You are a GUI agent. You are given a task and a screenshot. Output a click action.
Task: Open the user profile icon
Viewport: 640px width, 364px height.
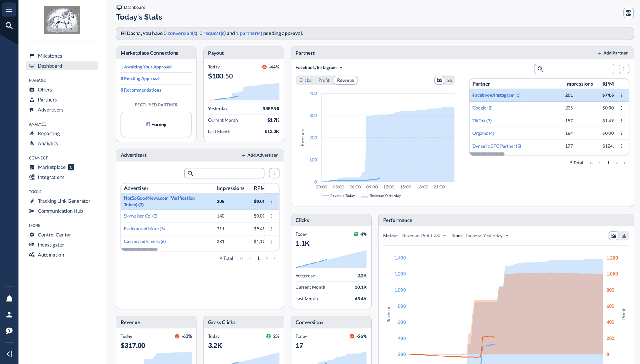point(9,315)
